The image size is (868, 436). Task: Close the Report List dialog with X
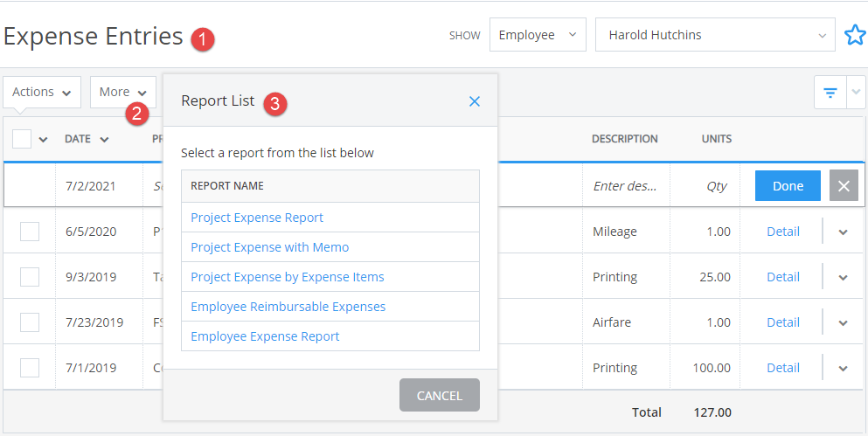coord(475,101)
